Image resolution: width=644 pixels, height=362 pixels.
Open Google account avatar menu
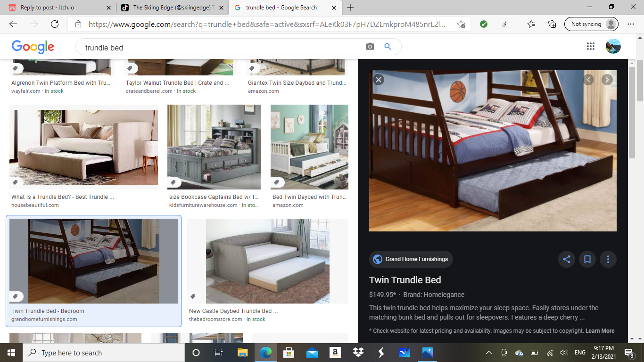(x=613, y=46)
